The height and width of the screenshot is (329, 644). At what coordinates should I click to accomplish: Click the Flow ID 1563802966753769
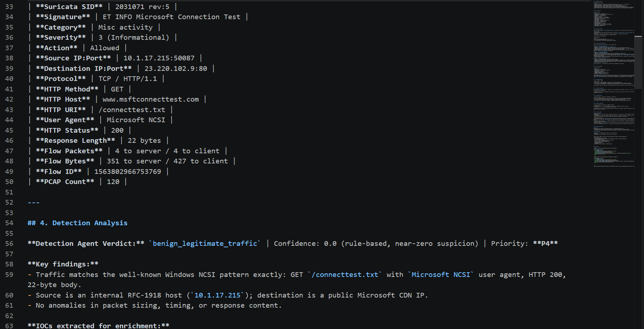tap(128, 172)
